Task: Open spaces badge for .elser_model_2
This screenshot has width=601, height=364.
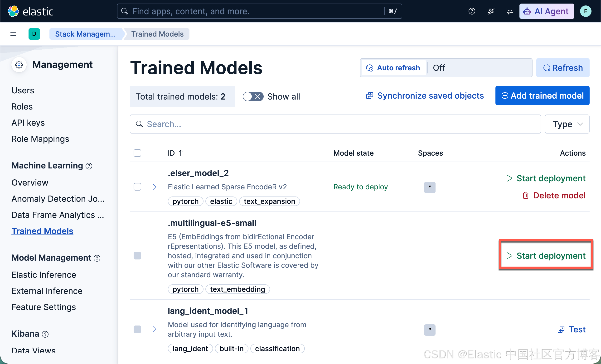Action: 430,187
